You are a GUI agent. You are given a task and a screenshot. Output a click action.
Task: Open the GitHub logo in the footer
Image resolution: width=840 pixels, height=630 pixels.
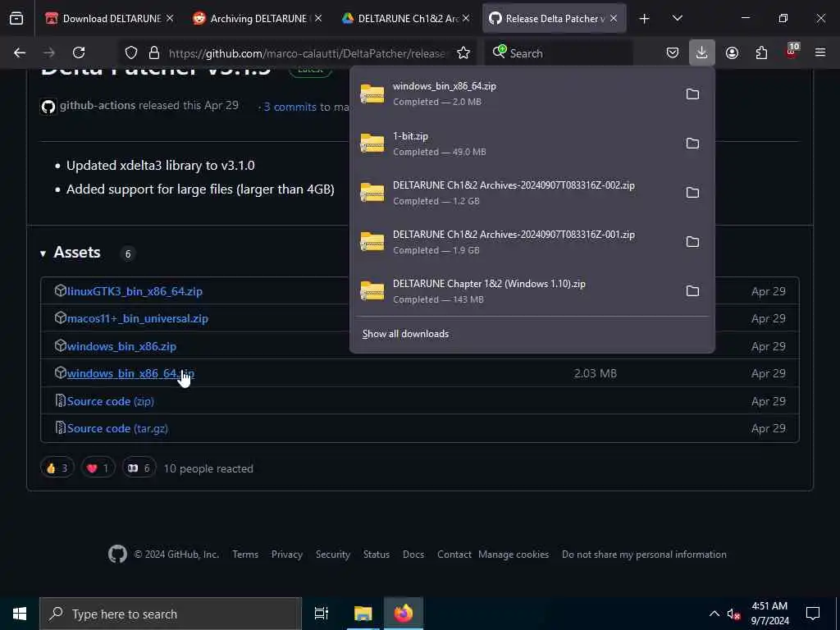click(118, 554)
